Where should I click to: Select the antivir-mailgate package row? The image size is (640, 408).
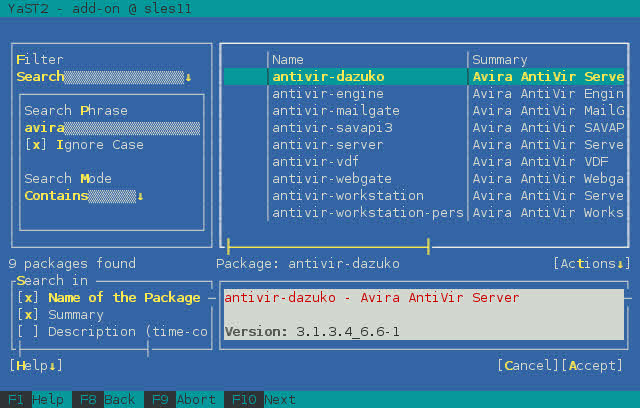click(x=424, y=111)
